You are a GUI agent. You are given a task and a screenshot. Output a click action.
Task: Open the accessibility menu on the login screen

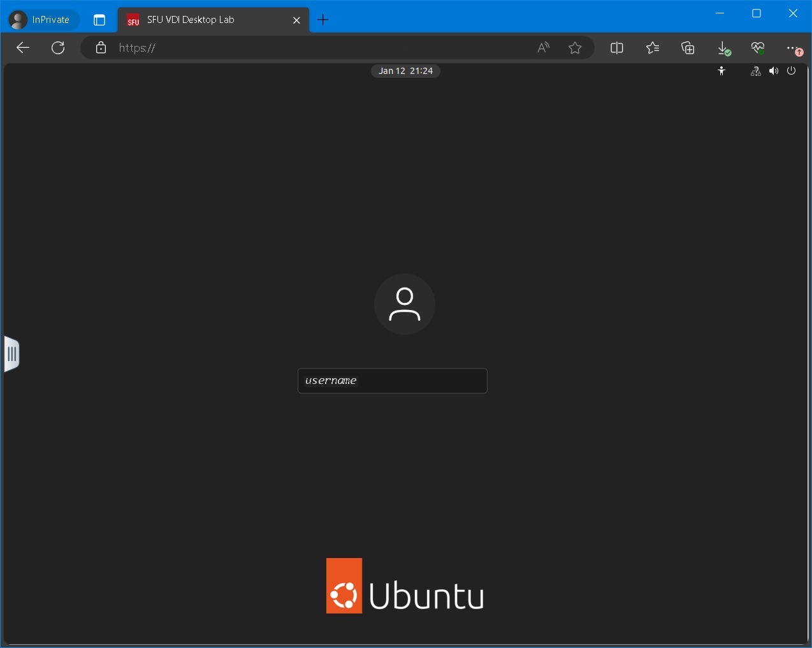pos(722,71)
